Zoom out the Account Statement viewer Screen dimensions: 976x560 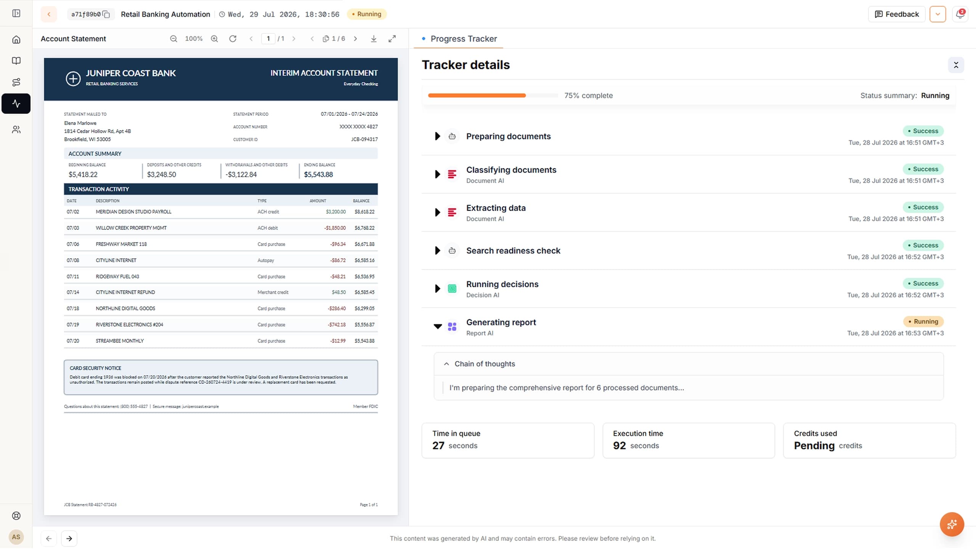coord(173,38)
